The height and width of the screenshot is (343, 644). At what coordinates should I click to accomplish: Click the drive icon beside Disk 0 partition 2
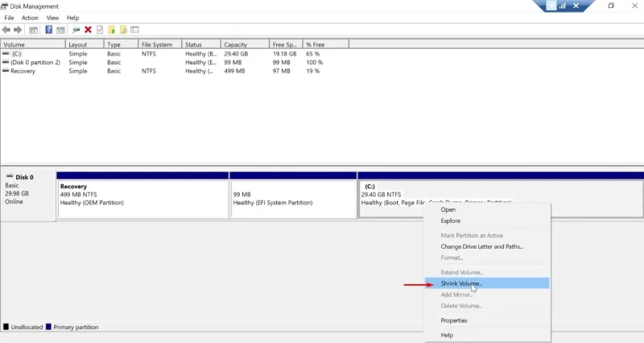(6, 62)
